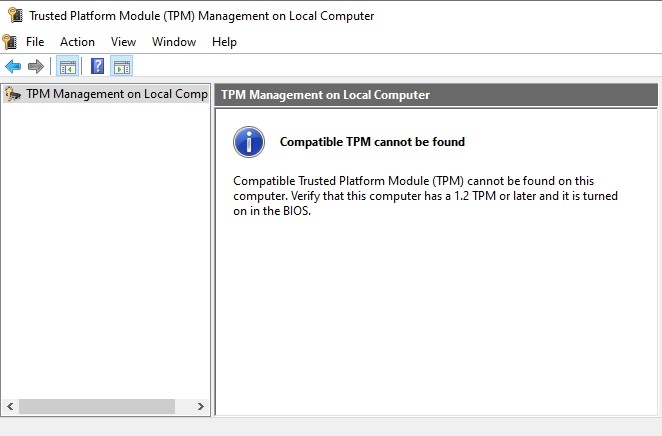This screenshot has height=436, width=662.
Task: Click the Back arrow toolbar icon
Action: 13,67
